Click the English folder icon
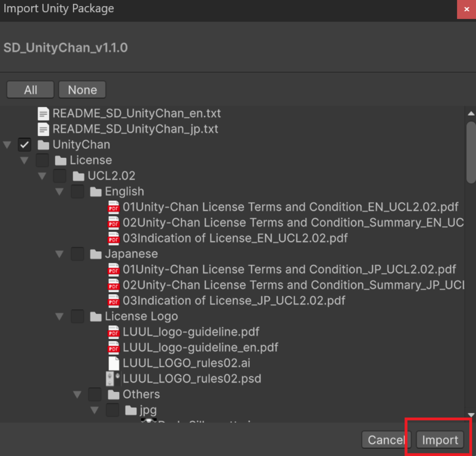Image resolution: width=476 pixels, height=456 pixels. pyautogui.click(x=96, y=192)
